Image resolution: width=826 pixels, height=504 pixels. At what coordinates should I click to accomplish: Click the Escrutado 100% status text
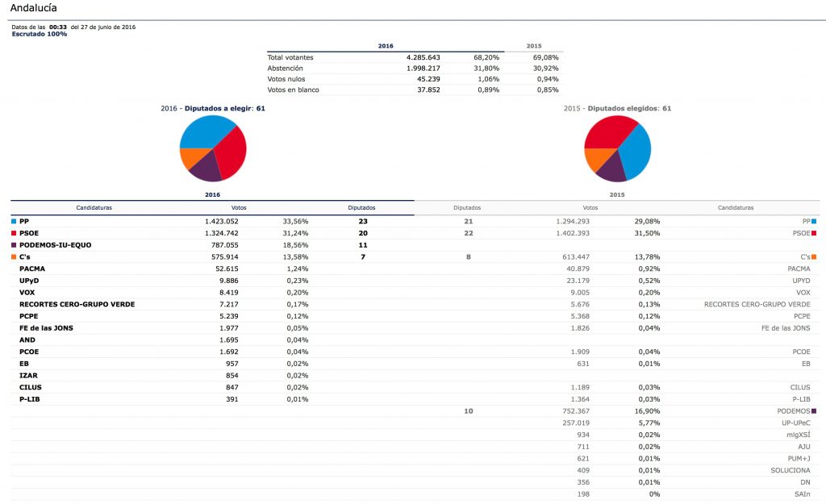pos(40,34)
